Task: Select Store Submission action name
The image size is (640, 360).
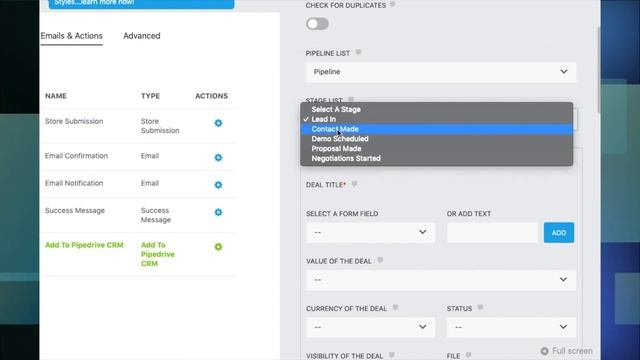Action: click(74, 121)
